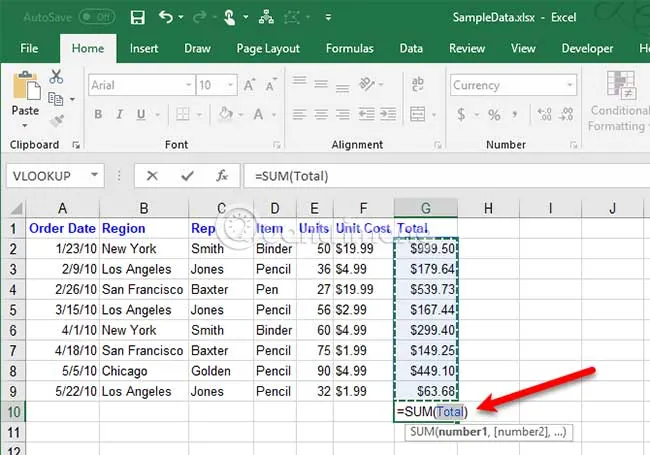This screenshot has width=650, height=455.
Task: Select row 5 header
Action: 13,310
